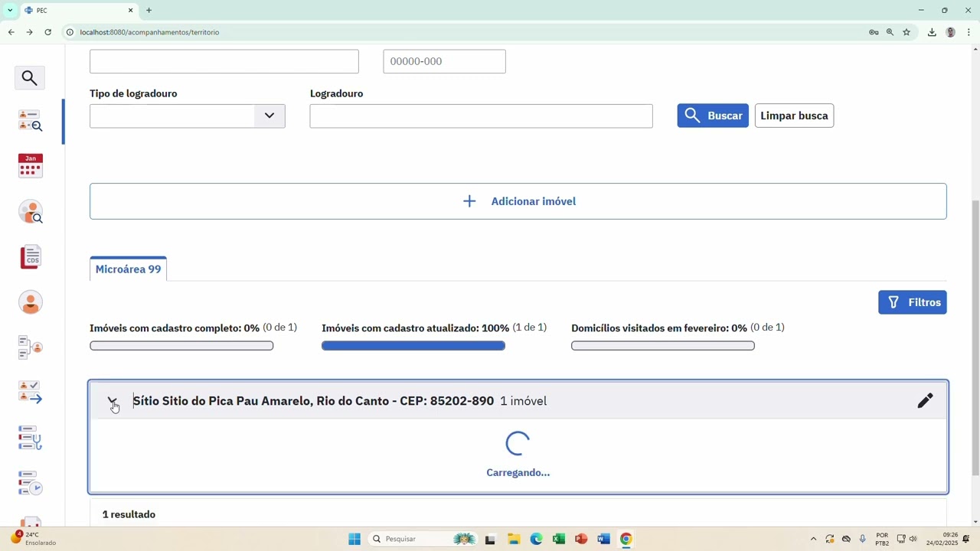
Task: Click the Logradouro input field
Action: [481, 116]
